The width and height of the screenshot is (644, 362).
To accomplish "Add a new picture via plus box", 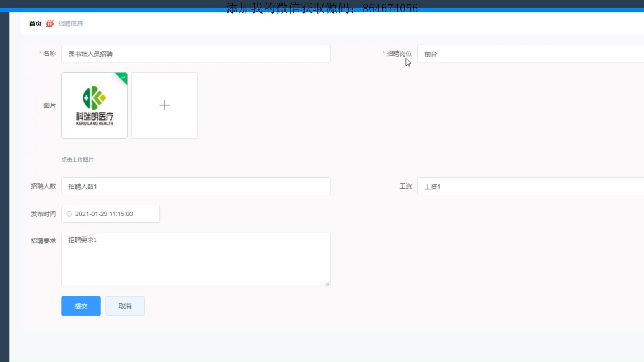I will (x=164, y=105).
